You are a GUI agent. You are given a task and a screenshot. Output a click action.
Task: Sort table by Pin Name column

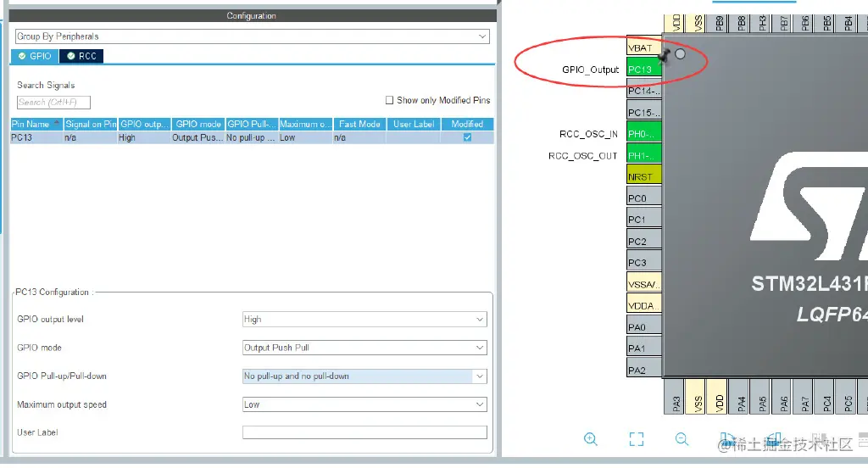tap(36, 124)
